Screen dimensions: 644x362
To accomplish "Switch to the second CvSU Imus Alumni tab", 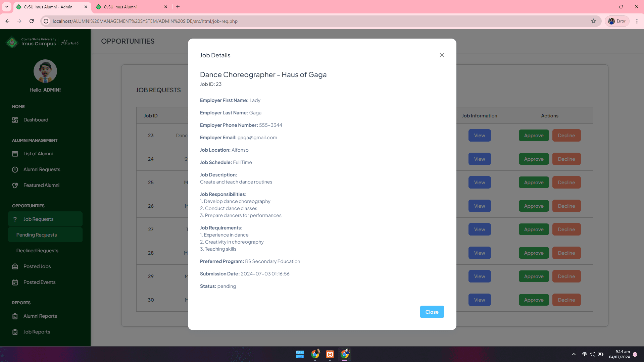I will coord(132,7).
